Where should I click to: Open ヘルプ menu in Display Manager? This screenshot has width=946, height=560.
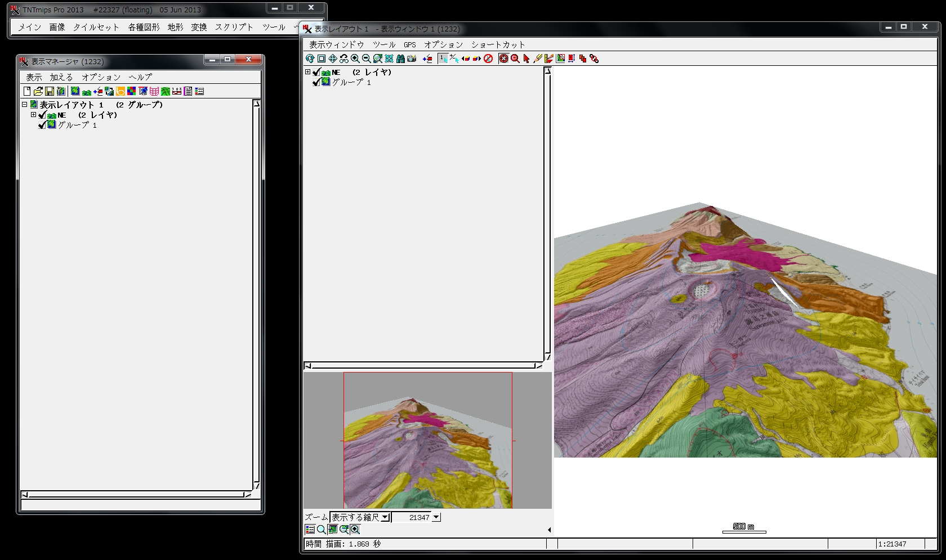(x=140, y=77)
